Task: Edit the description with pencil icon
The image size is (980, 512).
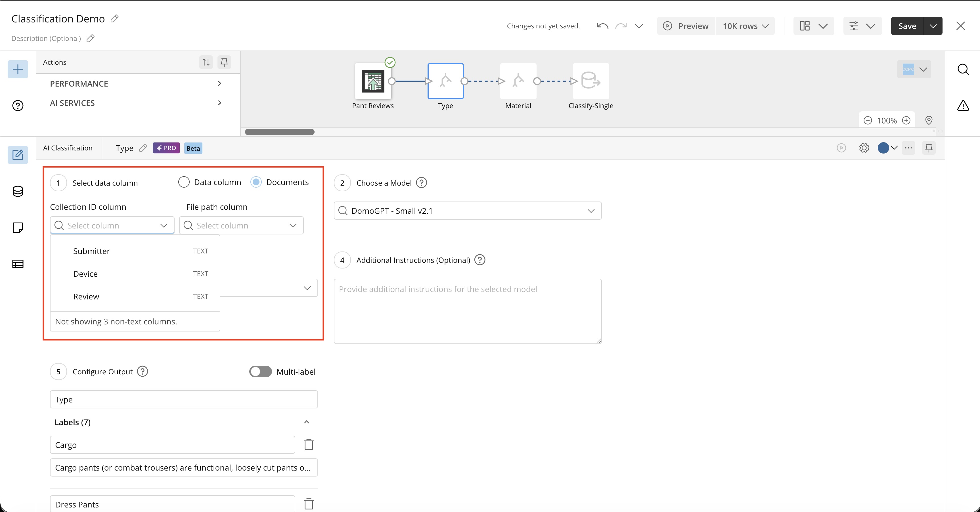Action: click(91, 38)
